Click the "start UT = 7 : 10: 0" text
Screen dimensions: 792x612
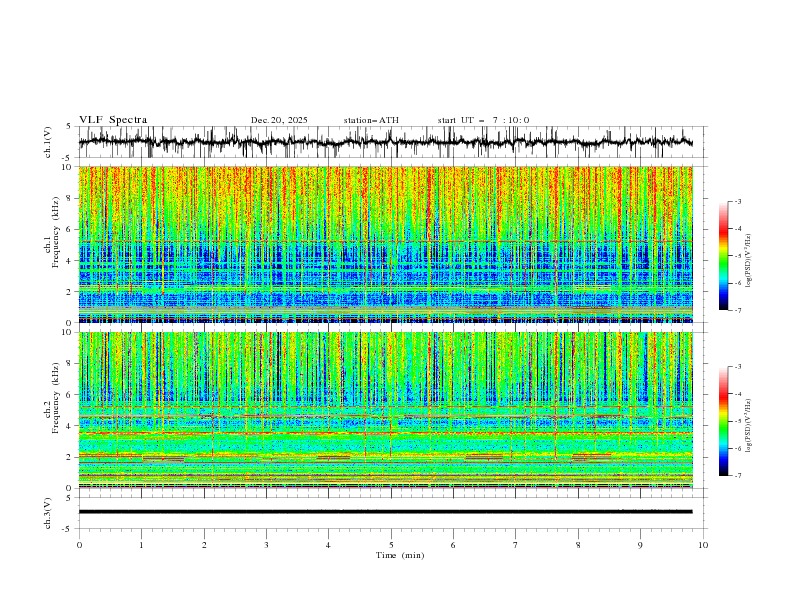click(483, 120)
